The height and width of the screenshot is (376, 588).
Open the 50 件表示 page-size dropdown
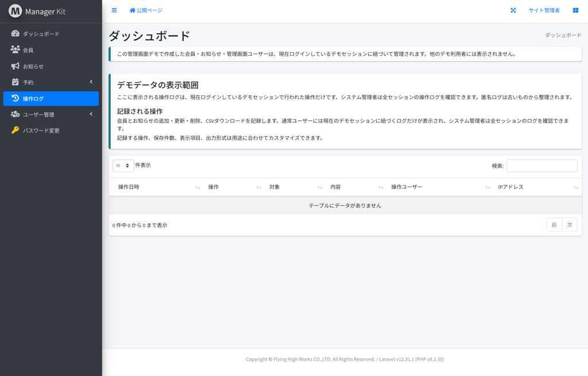point(123,166)
